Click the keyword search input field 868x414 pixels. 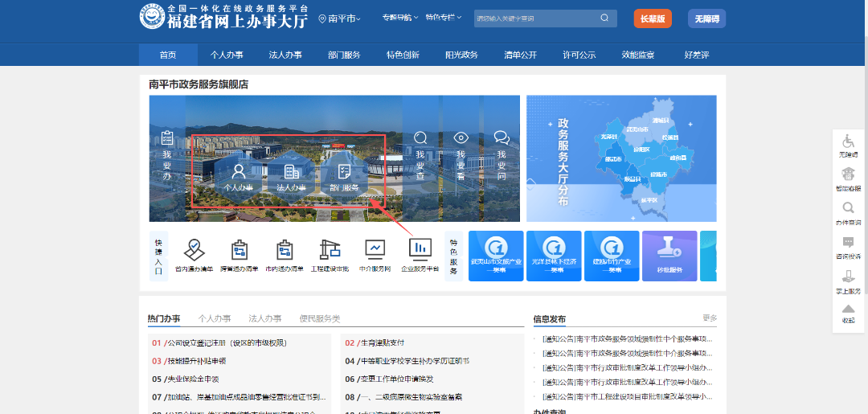pyautogui.click(x=534, y=18)
